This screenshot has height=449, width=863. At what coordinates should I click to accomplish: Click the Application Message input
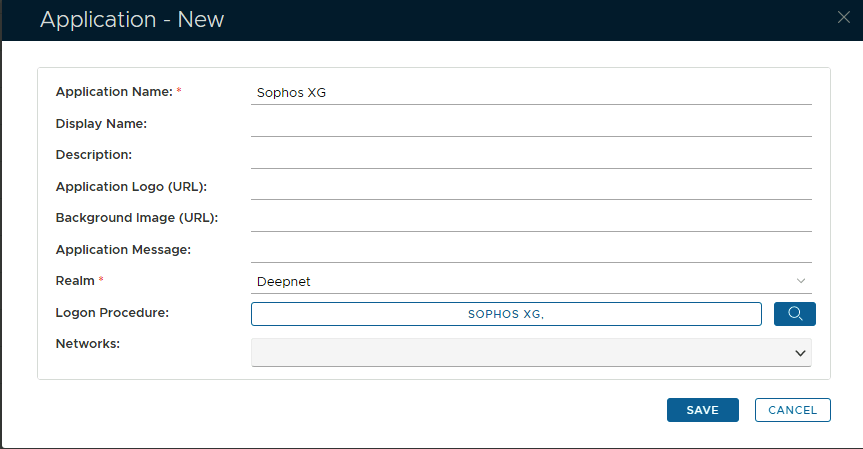[530, 250]
